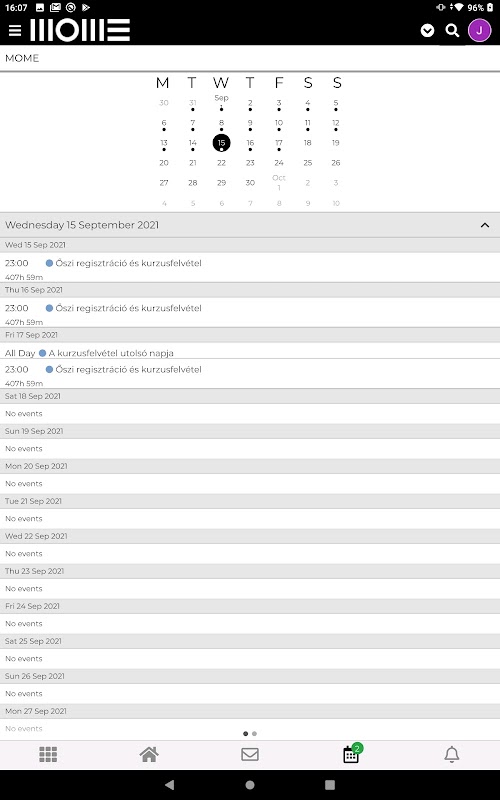Tap the Play Store notification icon in status bar
The width and height of the screenshot is (500, 800).
coord(86,8)
